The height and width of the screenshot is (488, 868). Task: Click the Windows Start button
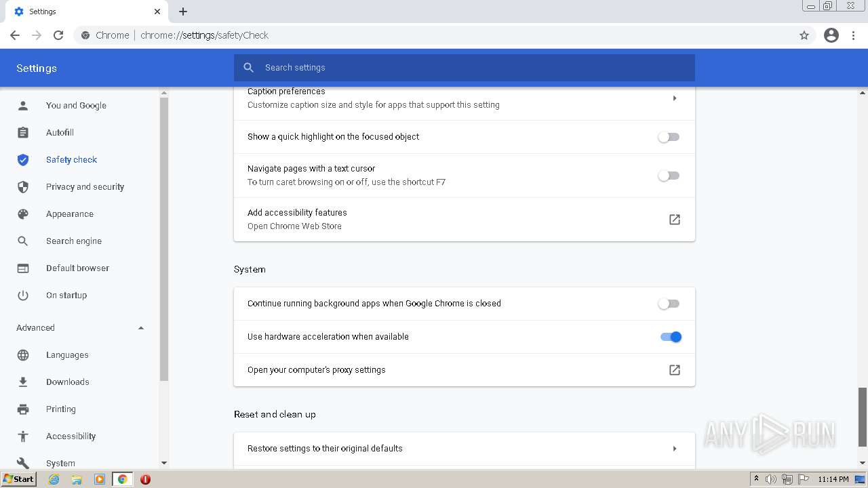19,479
